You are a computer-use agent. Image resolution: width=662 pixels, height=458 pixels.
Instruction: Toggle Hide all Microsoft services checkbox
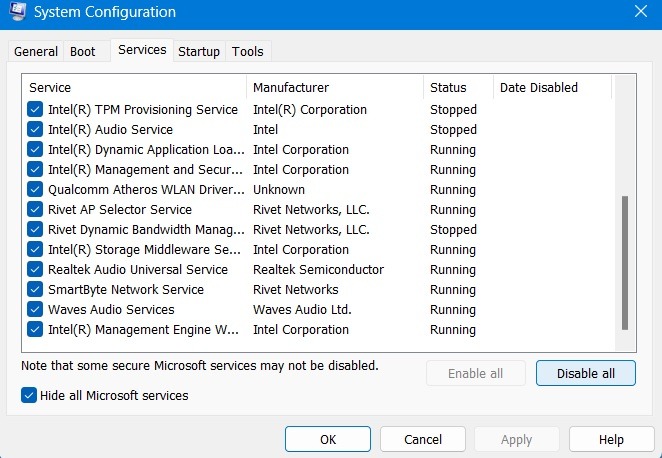point(29,396)
